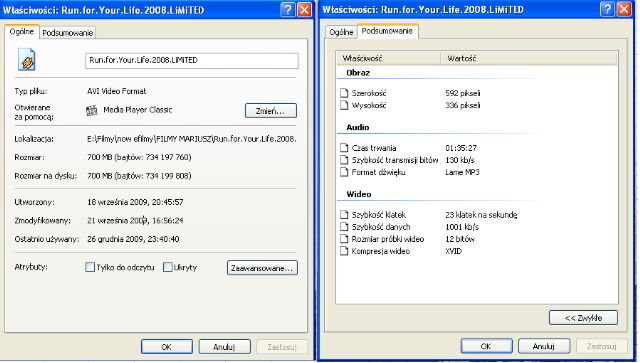The image size is (640, 363).
Task: Click the XVID compression value
Action: (x=453, y=251)
